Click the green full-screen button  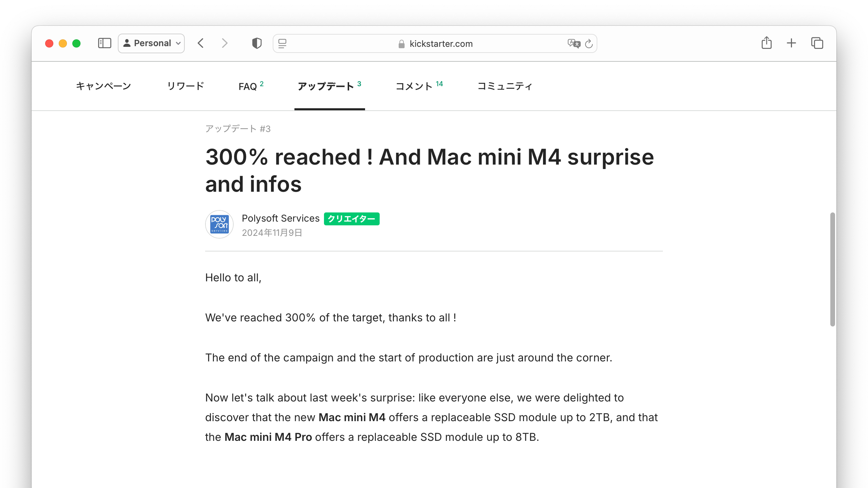pyautogui.click(x=76, y=43)
